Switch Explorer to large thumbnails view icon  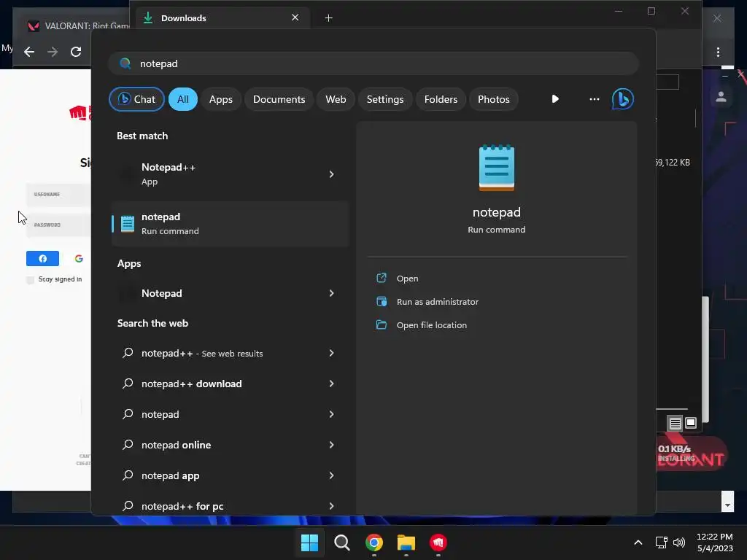click(x=691, y=423)
